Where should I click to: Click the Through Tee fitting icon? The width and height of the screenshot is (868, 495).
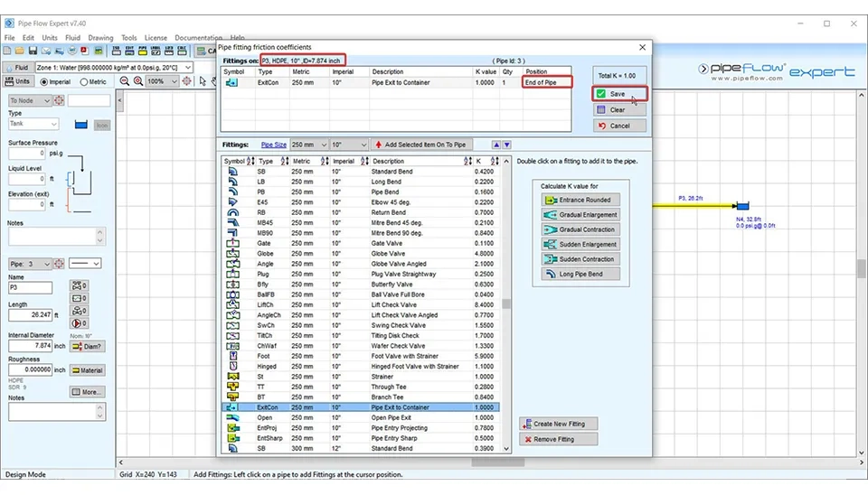(233, 387)
